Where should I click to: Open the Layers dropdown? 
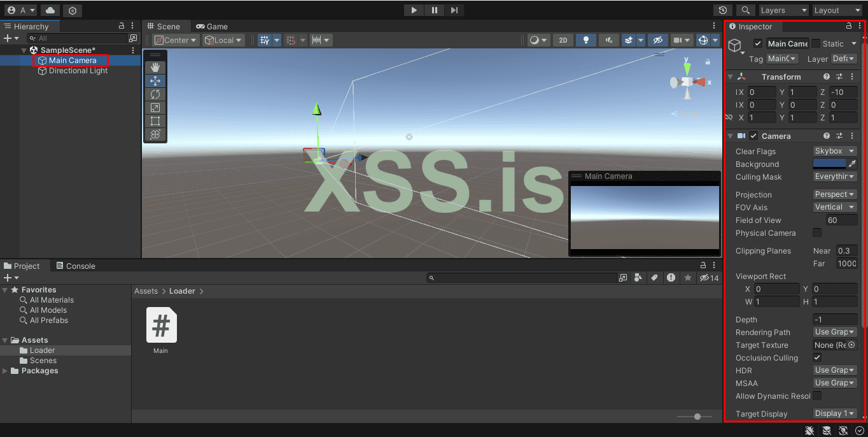tap(783, 10)
